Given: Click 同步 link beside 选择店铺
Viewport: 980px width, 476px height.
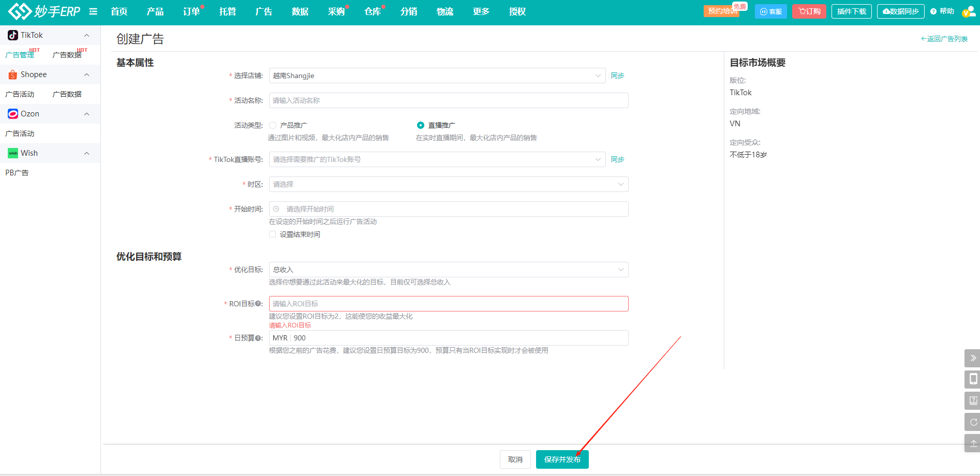Looking at the screenshot, I should coord(617,76).
